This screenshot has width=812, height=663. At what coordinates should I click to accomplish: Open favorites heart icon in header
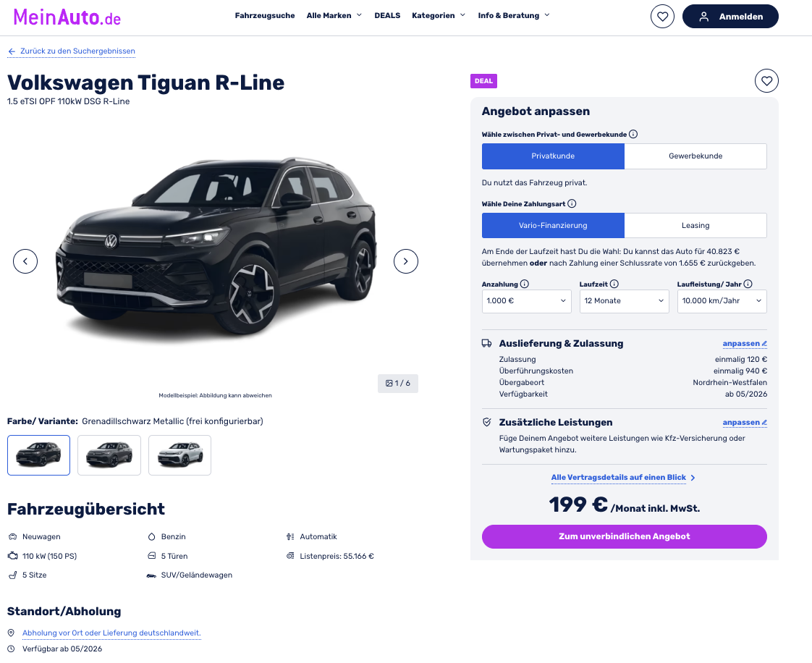coord(662,16)
